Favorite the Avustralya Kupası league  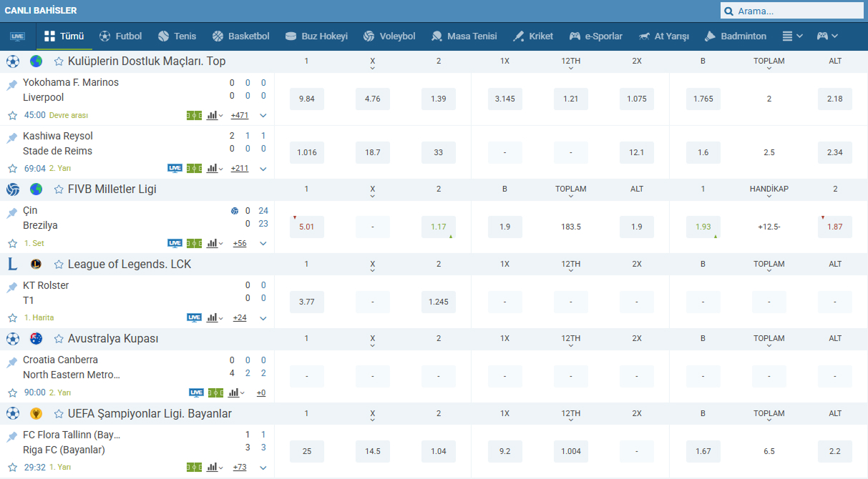[59, 339]
